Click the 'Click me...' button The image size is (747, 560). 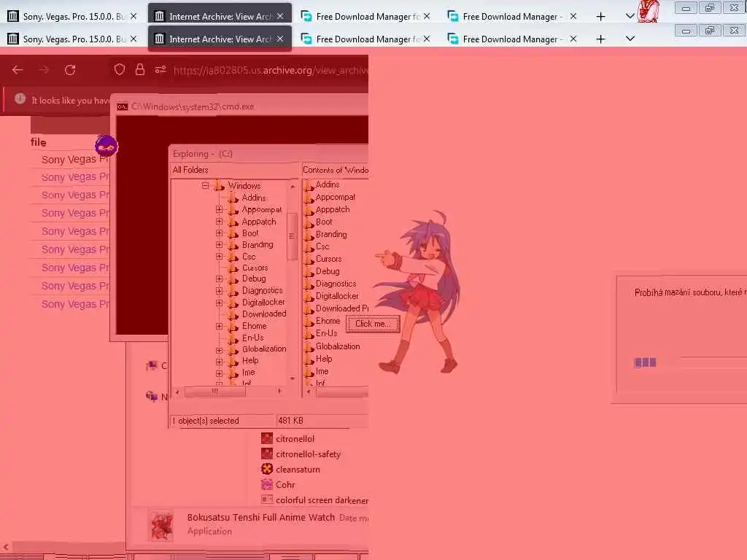click(373, 324)
